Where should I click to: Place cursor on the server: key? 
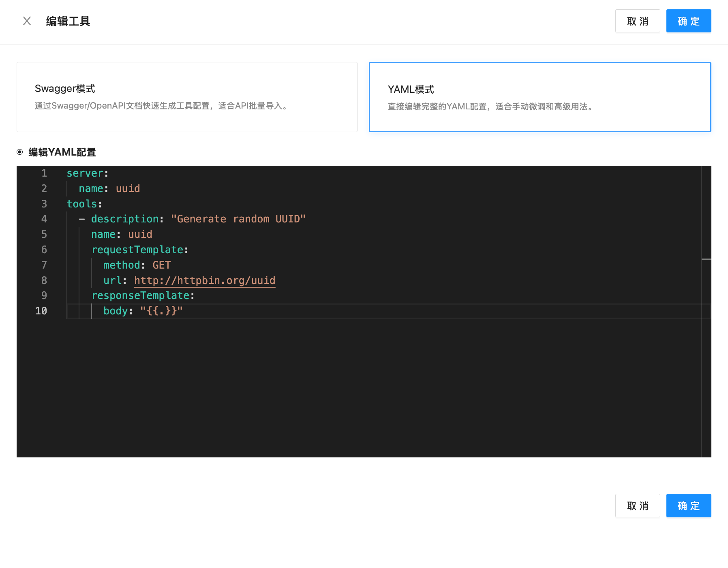(x=85, y=173)
